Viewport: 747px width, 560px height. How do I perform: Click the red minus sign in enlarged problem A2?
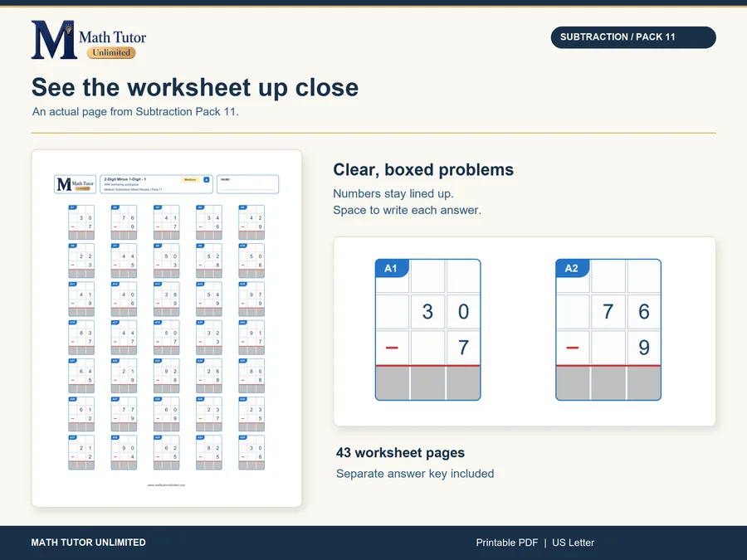point(572,348)
